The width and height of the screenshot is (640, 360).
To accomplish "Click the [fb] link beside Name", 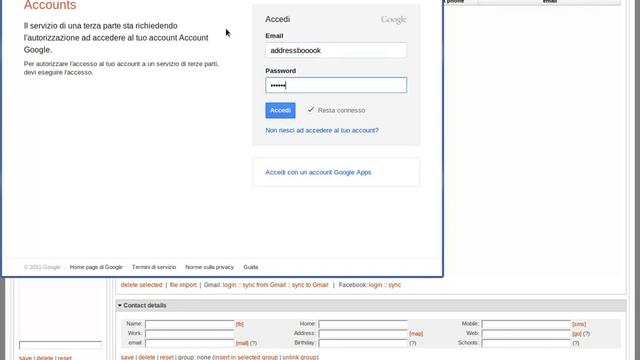I will click(240, 324).
